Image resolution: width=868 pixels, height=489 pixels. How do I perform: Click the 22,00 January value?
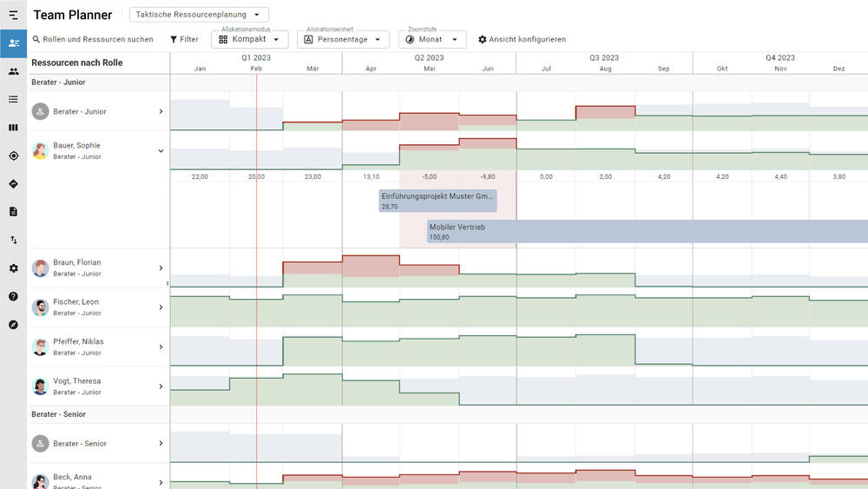point(200,176)
